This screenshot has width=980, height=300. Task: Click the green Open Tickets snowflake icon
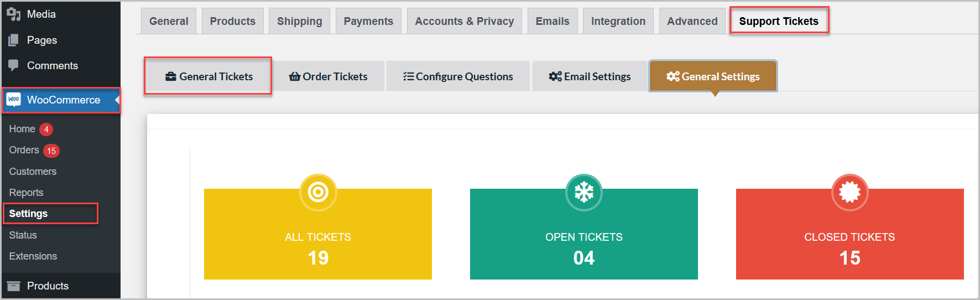(584, 193)
